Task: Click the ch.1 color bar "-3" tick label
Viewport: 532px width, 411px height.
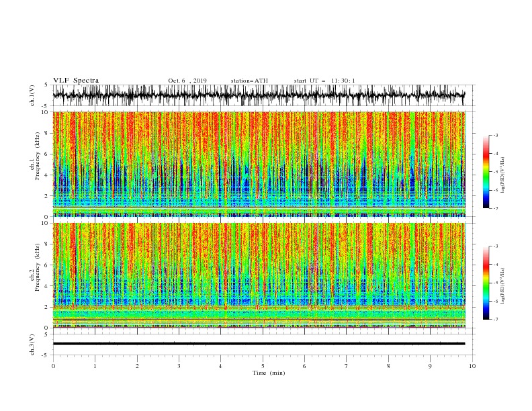Action: pos(496,135)
